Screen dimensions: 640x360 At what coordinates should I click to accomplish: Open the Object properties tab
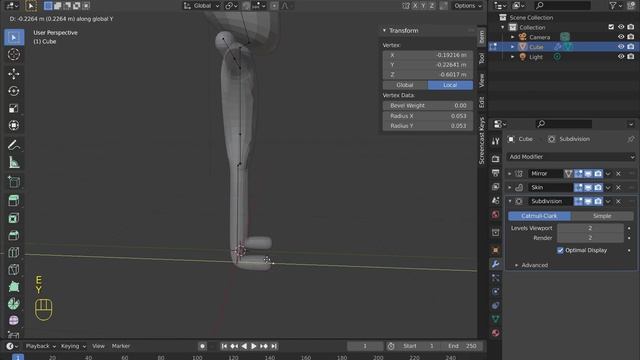[496, 250]
